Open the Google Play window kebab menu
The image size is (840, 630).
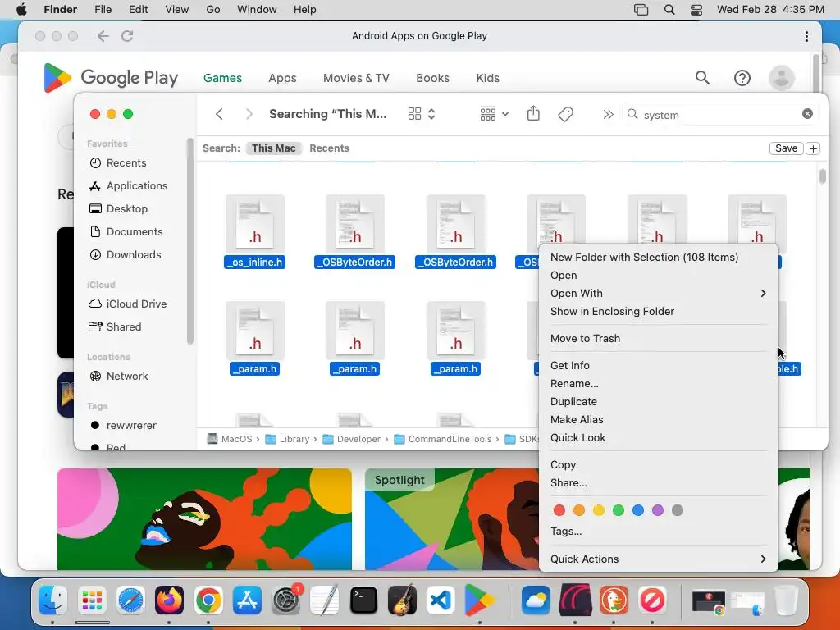[806, 36]
